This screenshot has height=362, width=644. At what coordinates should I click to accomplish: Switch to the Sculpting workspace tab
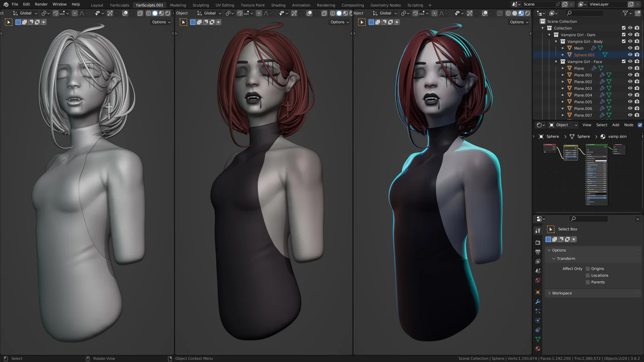coord(201,5)
